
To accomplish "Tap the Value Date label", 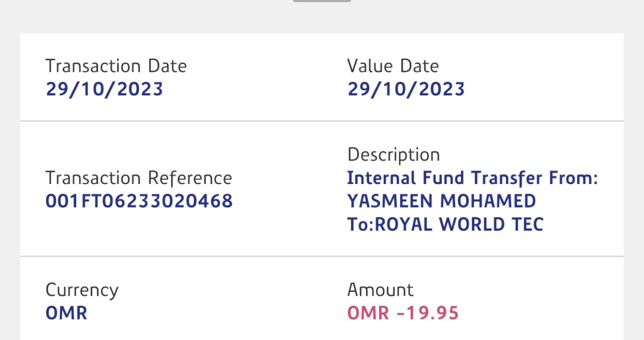I will click(393, 66).
